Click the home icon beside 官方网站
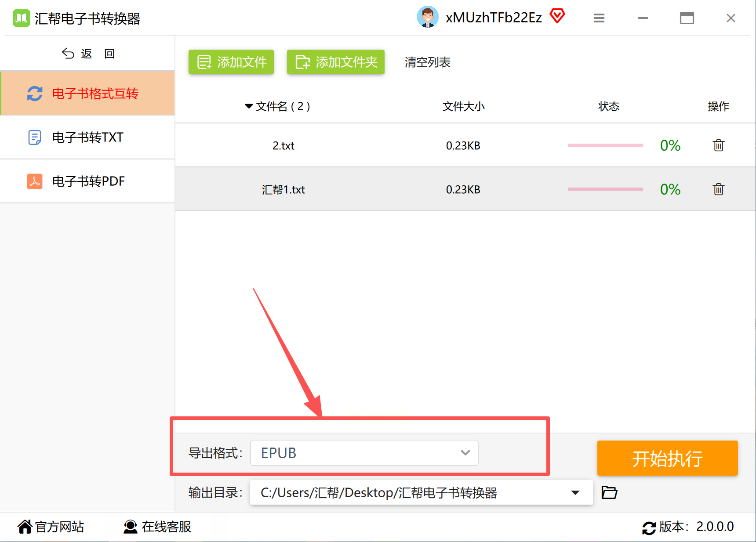The image size is (756, 542). 25,527
